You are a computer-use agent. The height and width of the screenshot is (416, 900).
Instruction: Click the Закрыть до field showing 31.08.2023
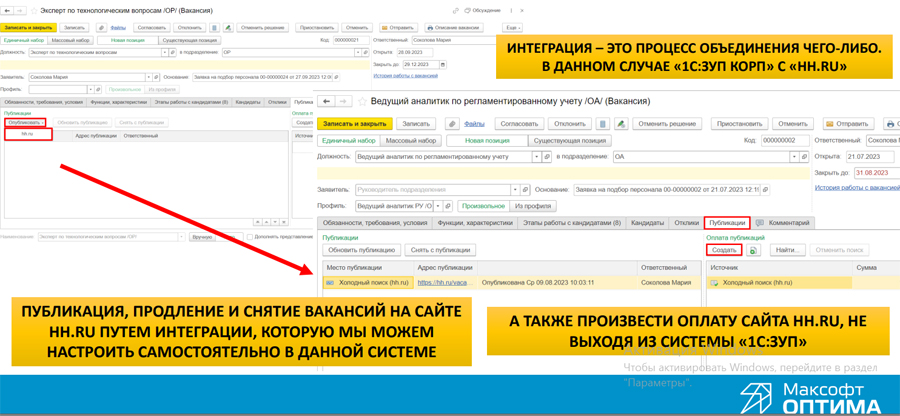coord(876,173)
